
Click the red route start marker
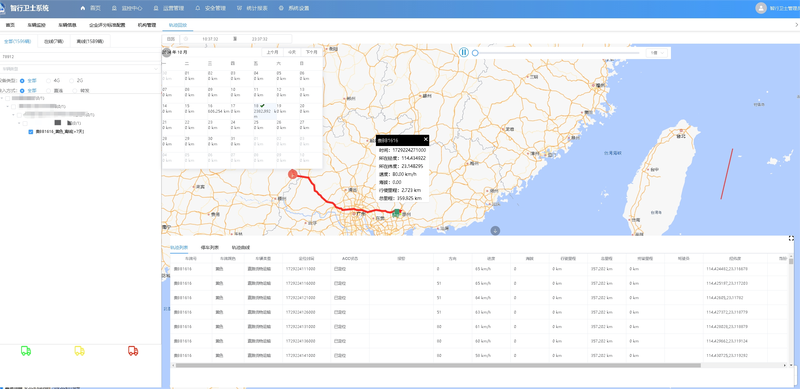[x=293, y=175]
